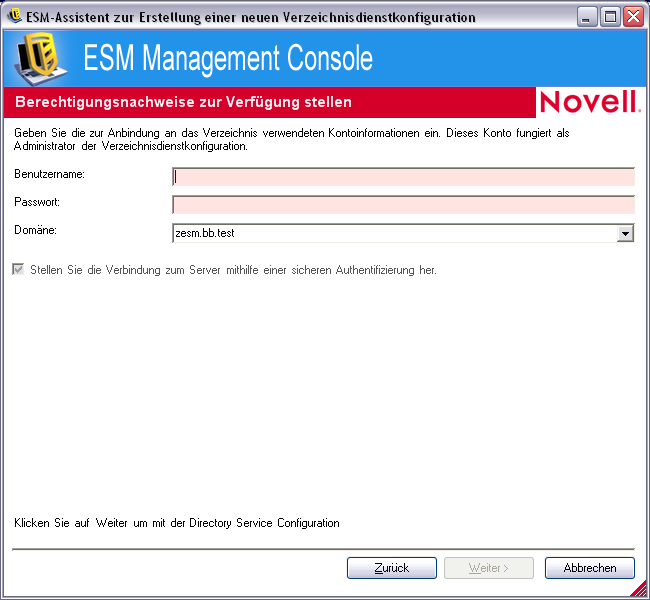650x600 pixels.
Task: Click the Weiter button
Action: point(489,568)
